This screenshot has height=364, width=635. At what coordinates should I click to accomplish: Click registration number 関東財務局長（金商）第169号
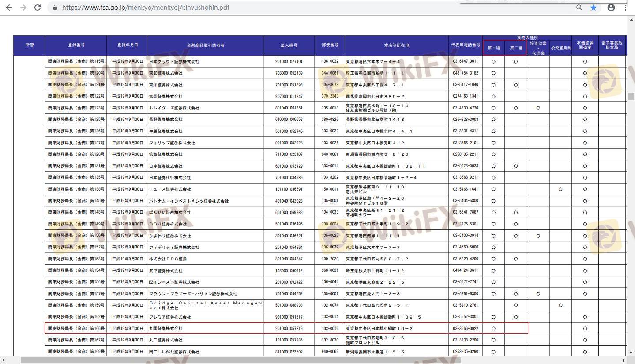76,352
